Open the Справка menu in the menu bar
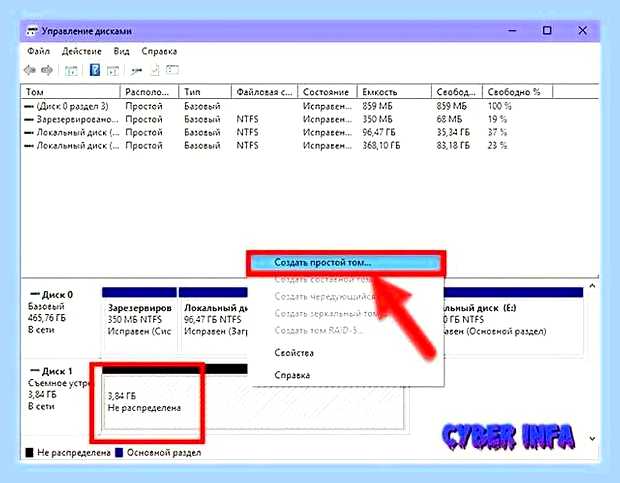This screenshot has width=620, height=483. (x=159, y=51)
